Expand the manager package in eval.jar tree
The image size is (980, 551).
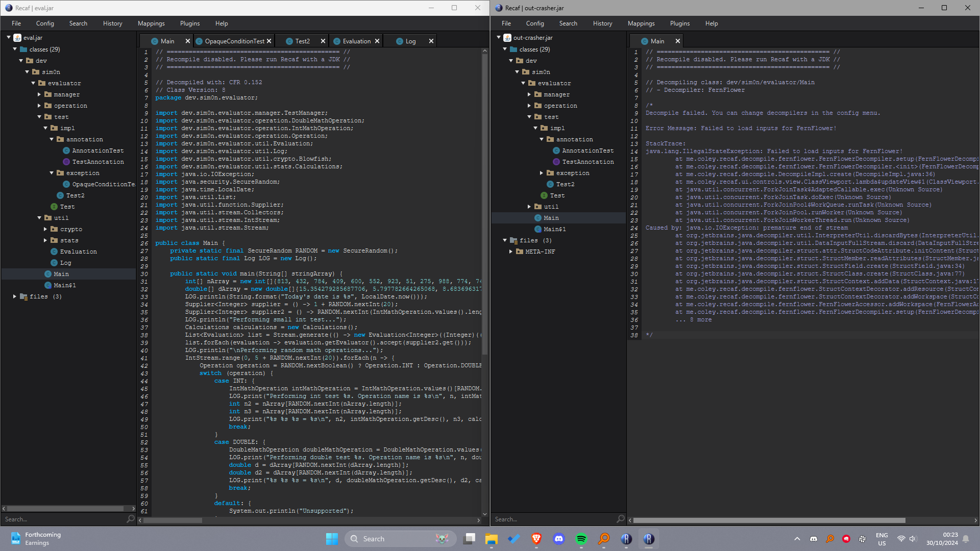[x=39, y=94]
